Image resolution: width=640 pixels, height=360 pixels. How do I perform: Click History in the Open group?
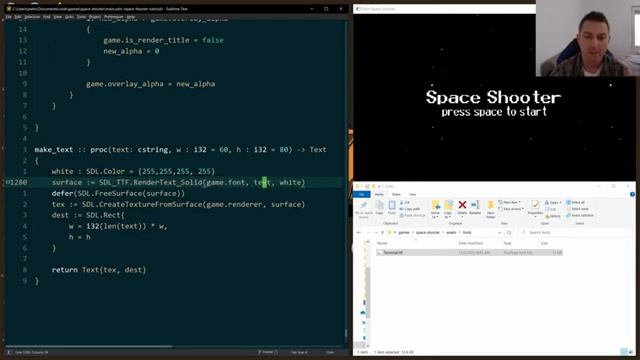552,216
